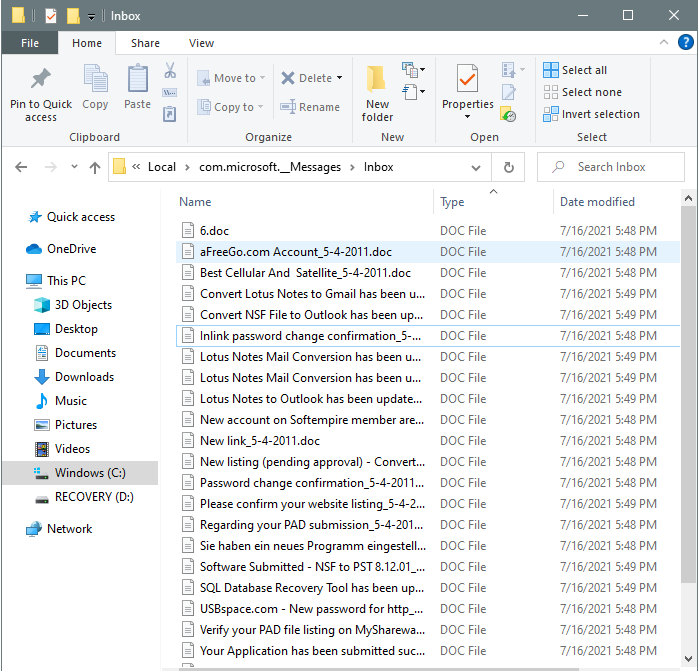698x671 pixels.
Task: Click the OneDrive cloud icon
Action: click(x=34, y=249)
